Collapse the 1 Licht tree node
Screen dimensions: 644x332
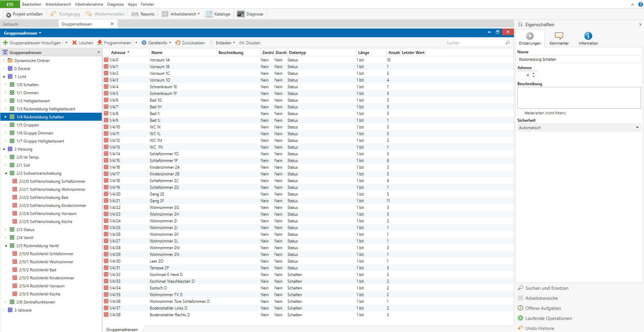(4, 77)
